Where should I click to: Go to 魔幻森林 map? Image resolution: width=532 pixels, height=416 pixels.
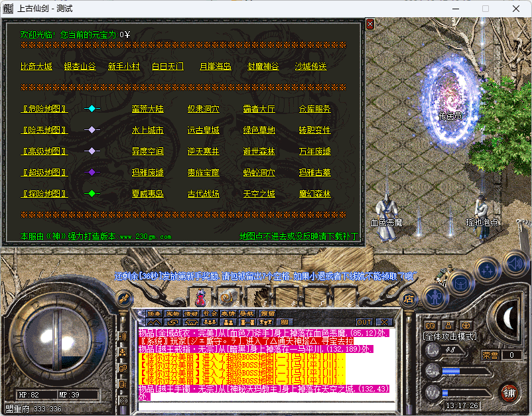pos(315,194)
